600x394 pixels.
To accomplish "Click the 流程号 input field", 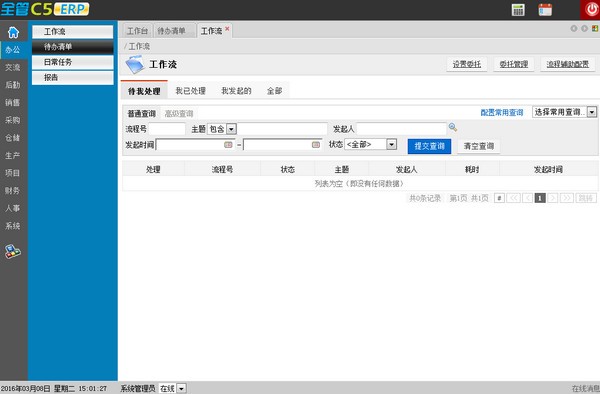I will click(x=167, y=129).
